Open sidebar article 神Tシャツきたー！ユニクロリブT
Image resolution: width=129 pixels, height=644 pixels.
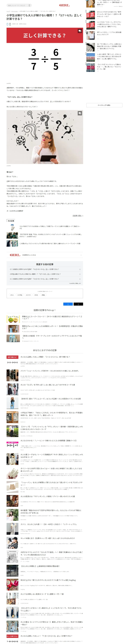pos(109,33)
